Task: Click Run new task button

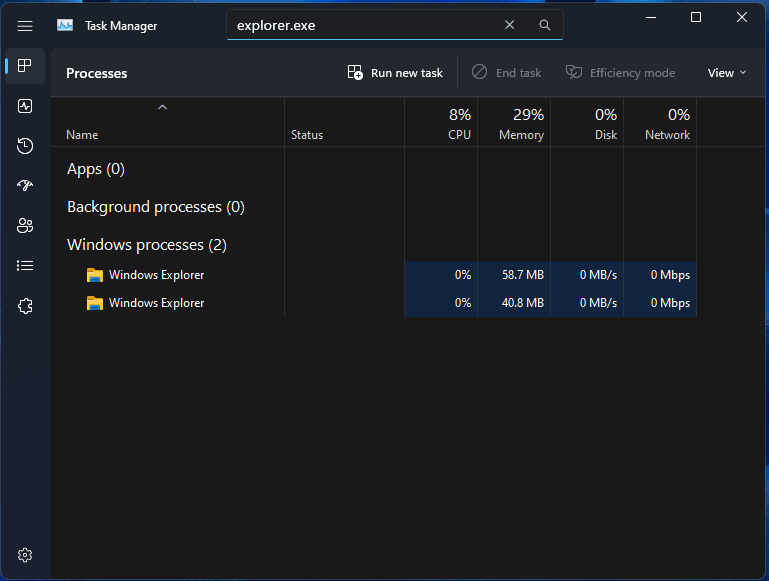Action: pos(395,73)
